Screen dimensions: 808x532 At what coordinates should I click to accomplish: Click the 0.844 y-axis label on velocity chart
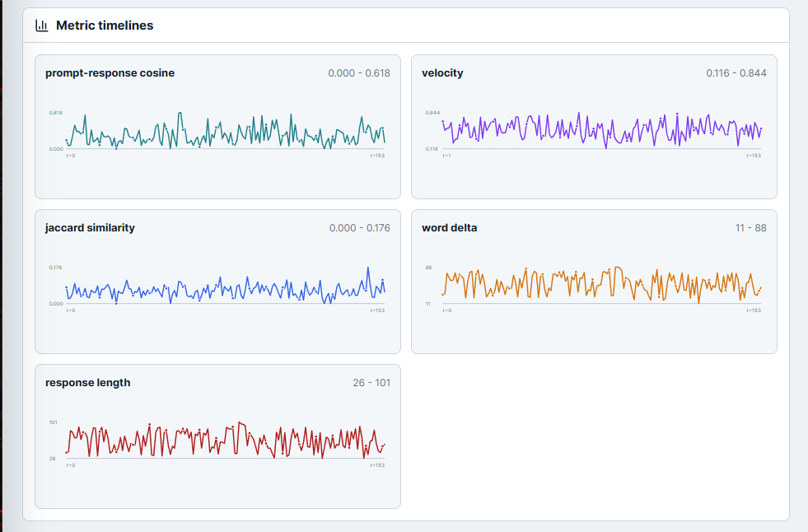(433, 112)
